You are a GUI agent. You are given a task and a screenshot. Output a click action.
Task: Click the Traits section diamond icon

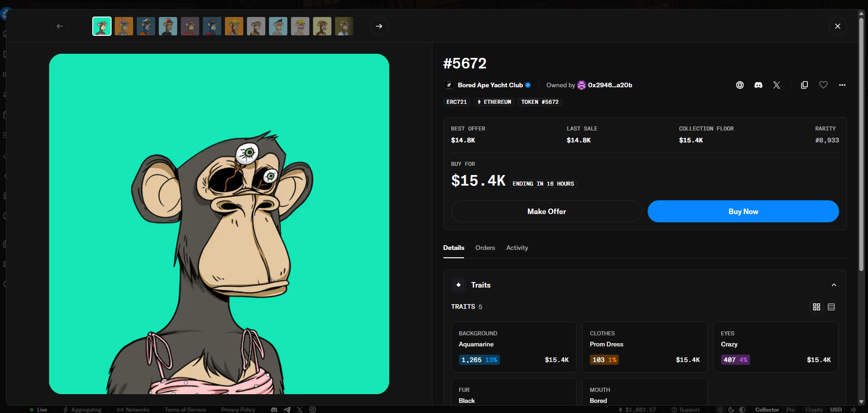point(459,285)
